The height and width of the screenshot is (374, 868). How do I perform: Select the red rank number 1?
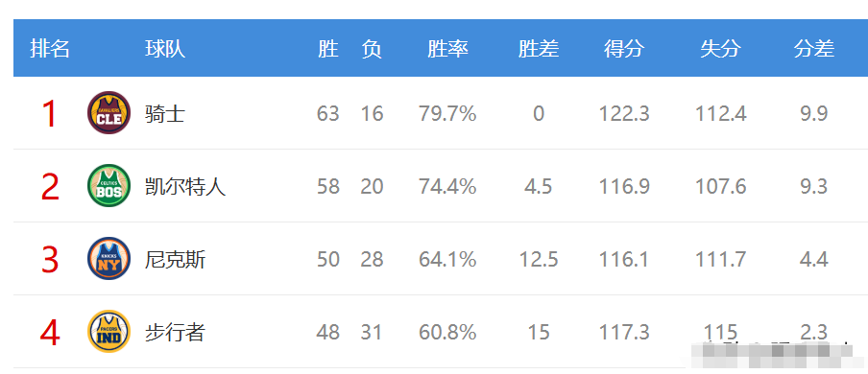pos(50,113)
